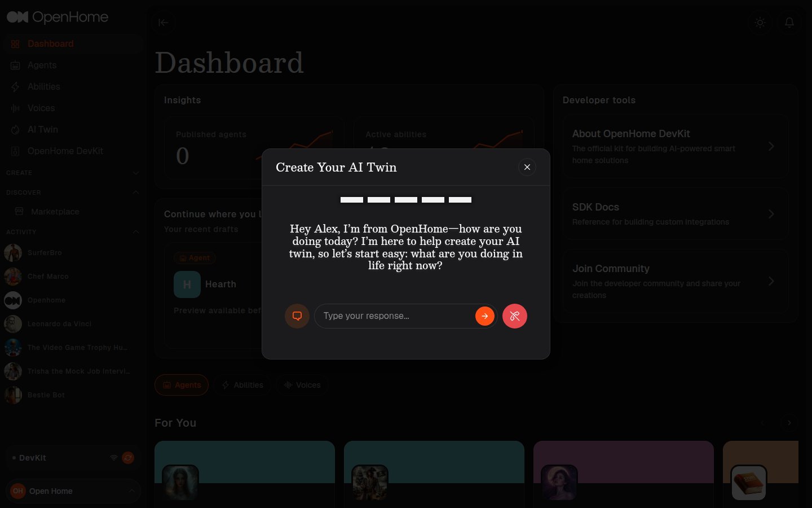Select the Abilities lightning icon in the sidebar
Image resolution: width=812 pixels, height=508 pixels.
[15, 87]
